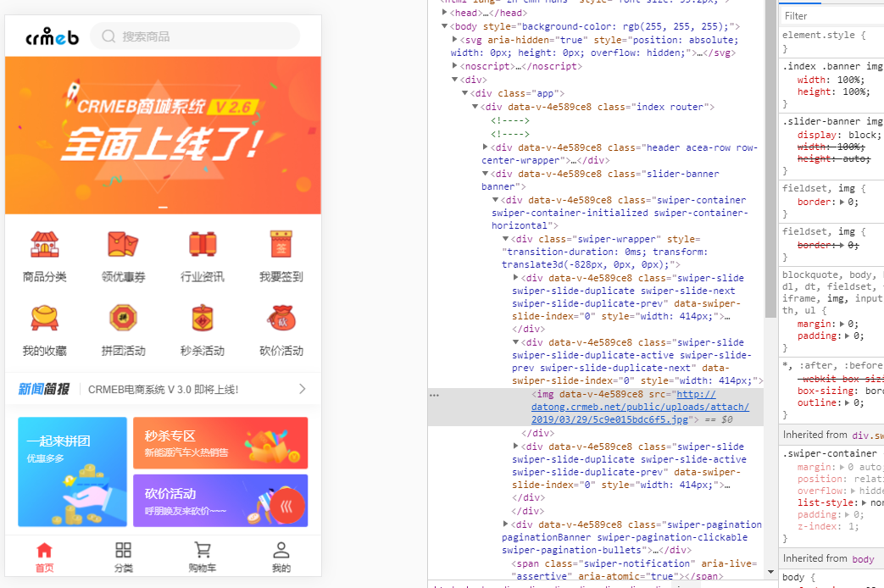The height and width of the screenshot is (588, 884).
Task: Collapse the body element node
Action: (x=446, y=27)
